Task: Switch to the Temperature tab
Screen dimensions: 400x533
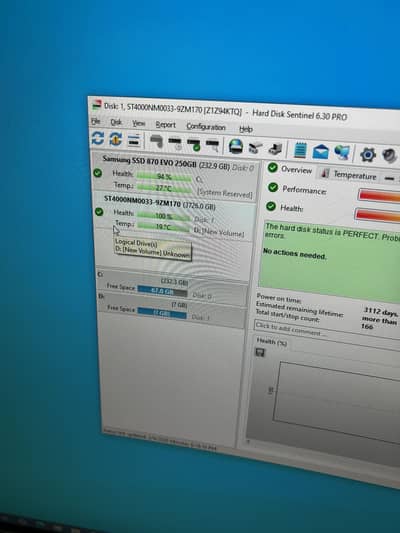Action: pyautogui.click(x=349, y=174)
